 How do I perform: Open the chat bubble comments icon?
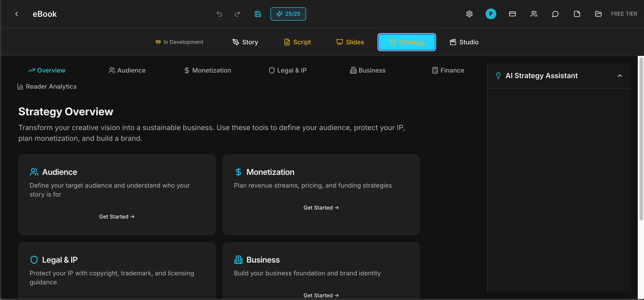(x=555, y=14)
